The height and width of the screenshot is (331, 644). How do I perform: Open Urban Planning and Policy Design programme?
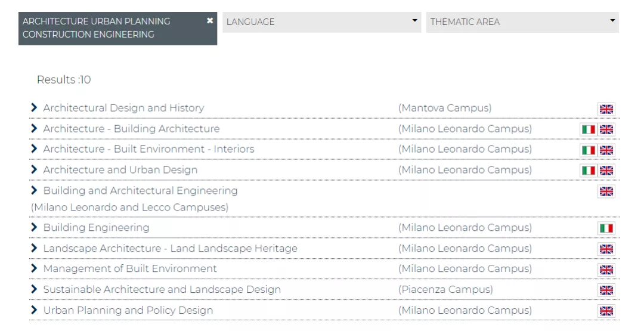coord(128,310)
